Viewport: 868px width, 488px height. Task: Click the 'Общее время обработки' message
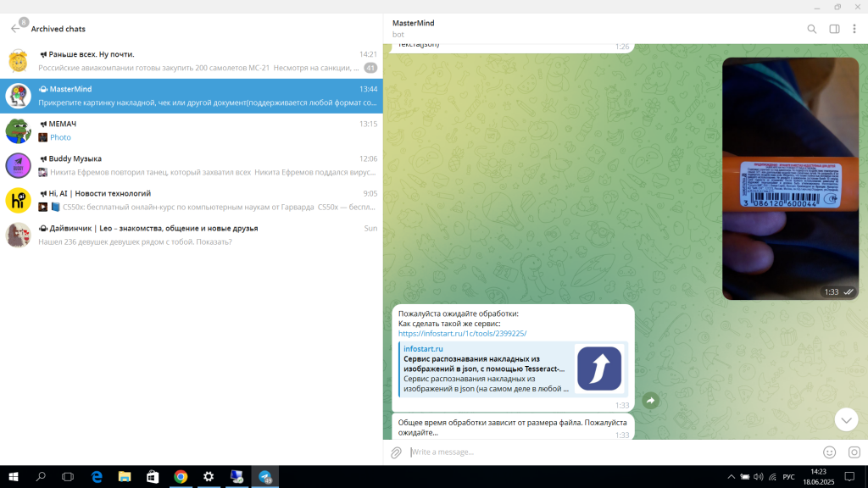[513, 427]
